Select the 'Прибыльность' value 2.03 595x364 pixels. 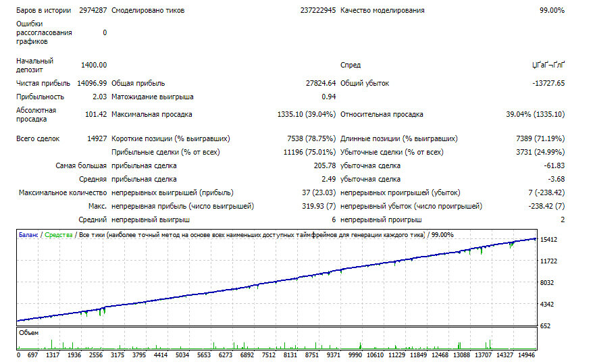pyautogui.click(x=100, y=97)
